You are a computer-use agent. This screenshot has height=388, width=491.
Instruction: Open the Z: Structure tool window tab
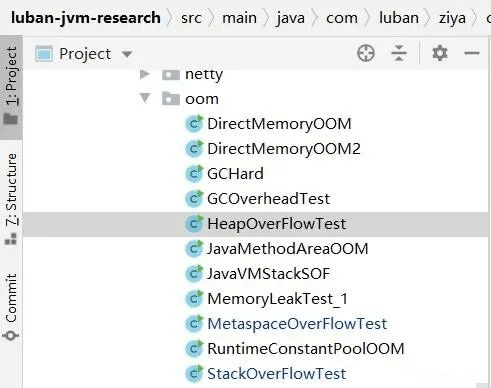pyautogui.click(x=11, y=199)
